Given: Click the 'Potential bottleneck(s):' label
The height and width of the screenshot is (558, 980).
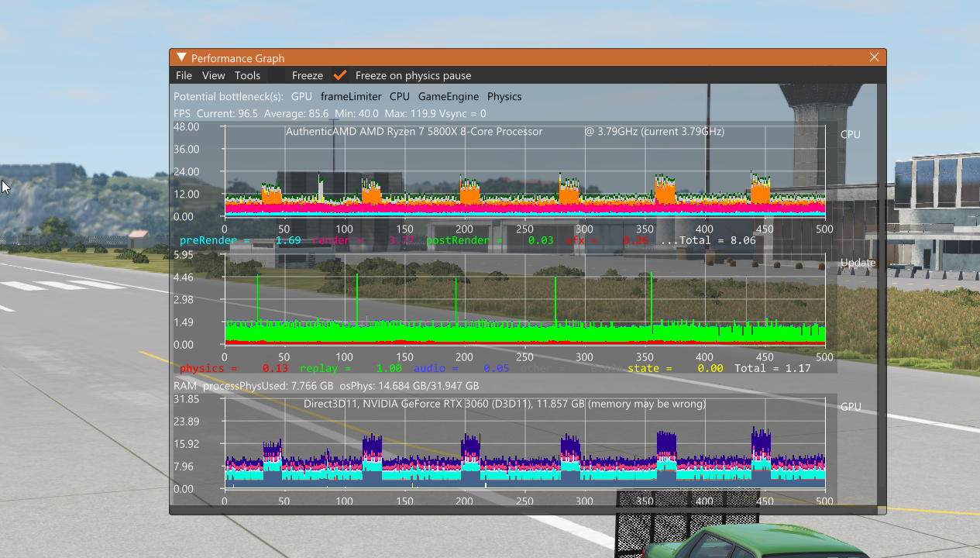Looking at the screenshot, I should pos(229,97).
